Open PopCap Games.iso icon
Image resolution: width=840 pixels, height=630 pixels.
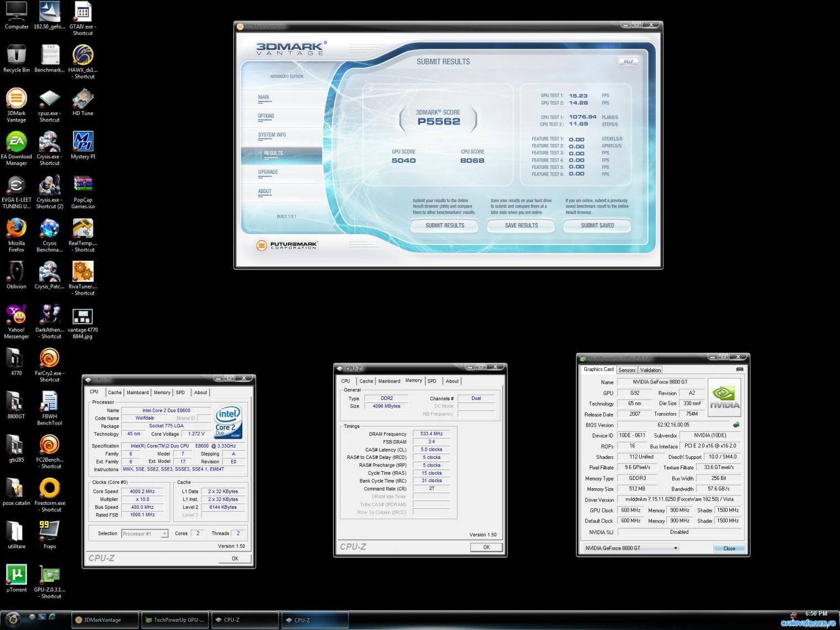pyautogui.click(x=82, y=192)
